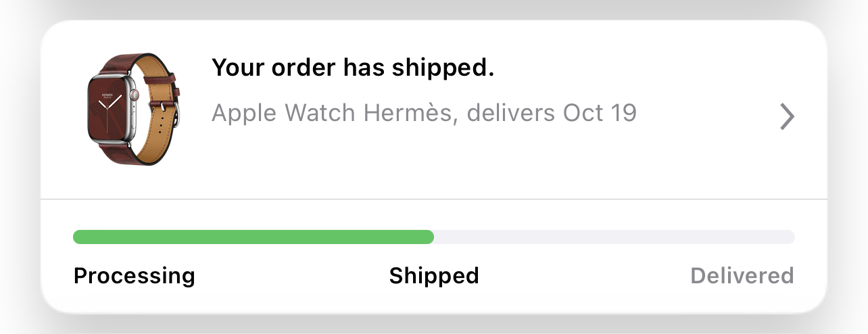Click the "delivers Oct 19" delivery date
This screenshot has width=868, height=334.
coord(552,113)
